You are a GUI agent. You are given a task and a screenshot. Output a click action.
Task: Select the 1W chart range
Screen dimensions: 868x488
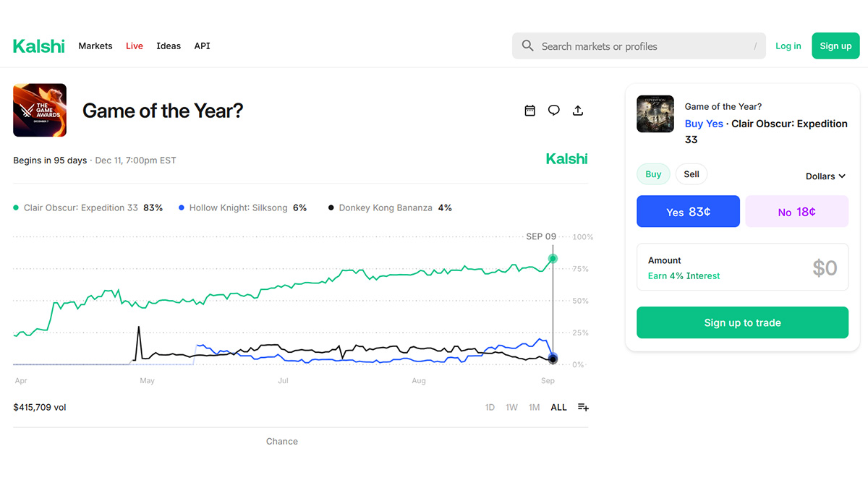[x=511, y=407]
